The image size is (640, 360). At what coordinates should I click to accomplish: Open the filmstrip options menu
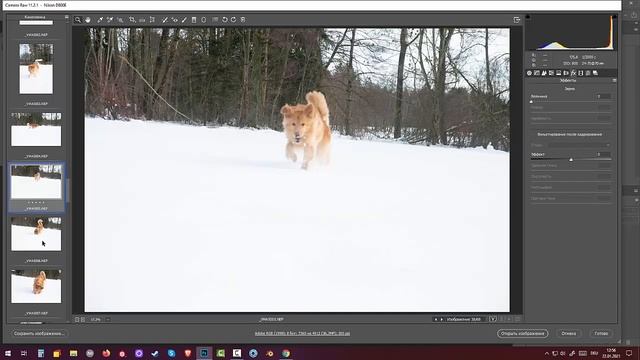point(67,17)
